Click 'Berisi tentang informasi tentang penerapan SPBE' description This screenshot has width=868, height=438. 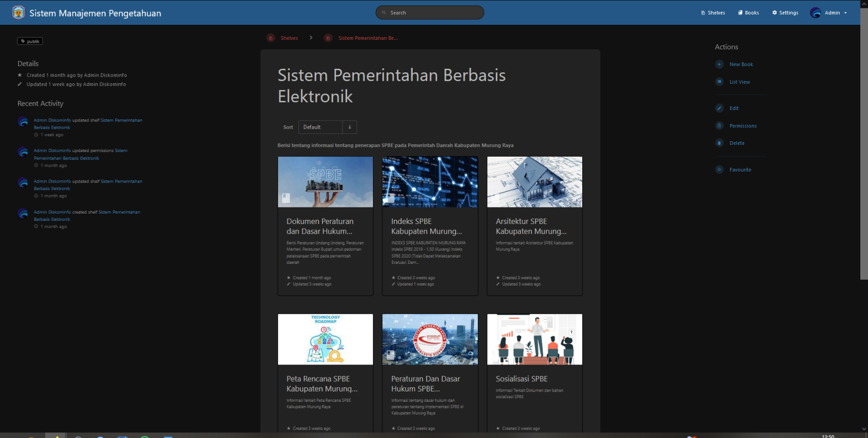(395, 145)
